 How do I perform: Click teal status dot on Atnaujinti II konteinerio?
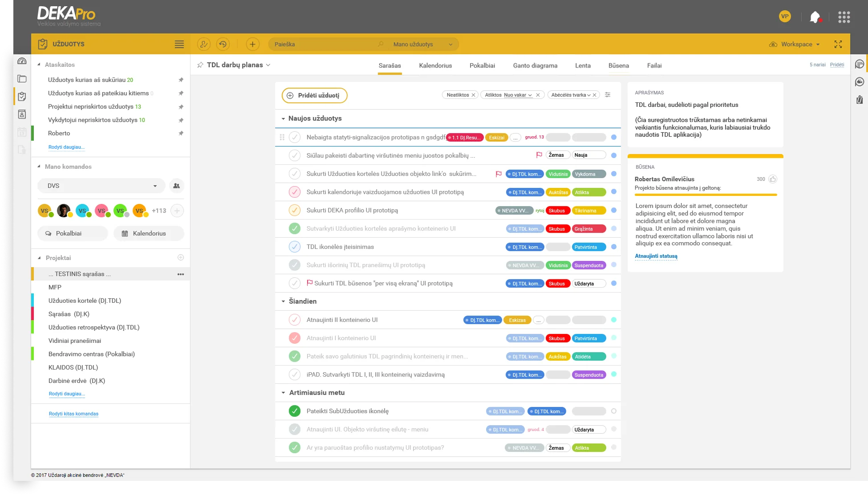click(x=614, y=320)
